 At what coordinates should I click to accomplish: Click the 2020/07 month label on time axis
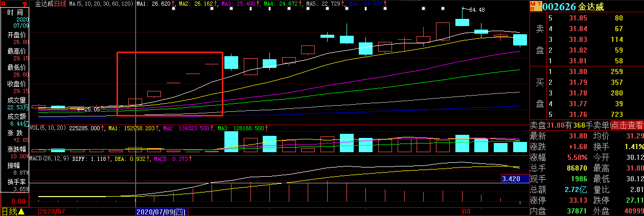click(53, 211)
